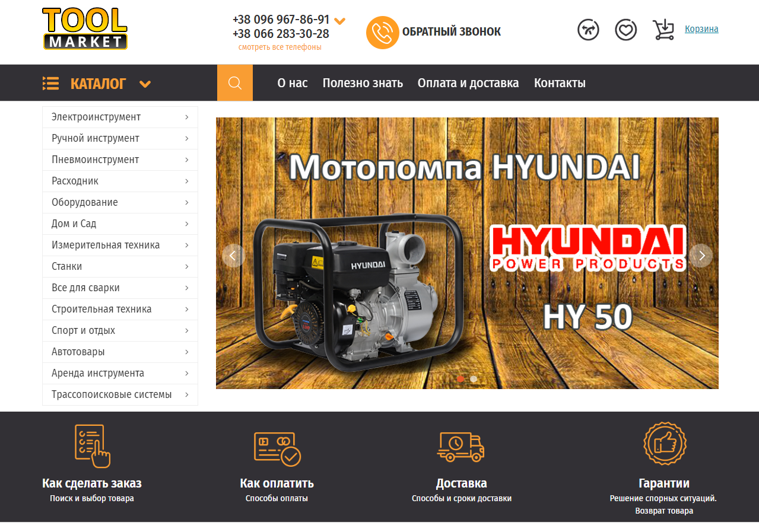759x532 pixels.
Task: Select Аренда инструмента category
Action: pyautogui.click(x=120, y=373)
